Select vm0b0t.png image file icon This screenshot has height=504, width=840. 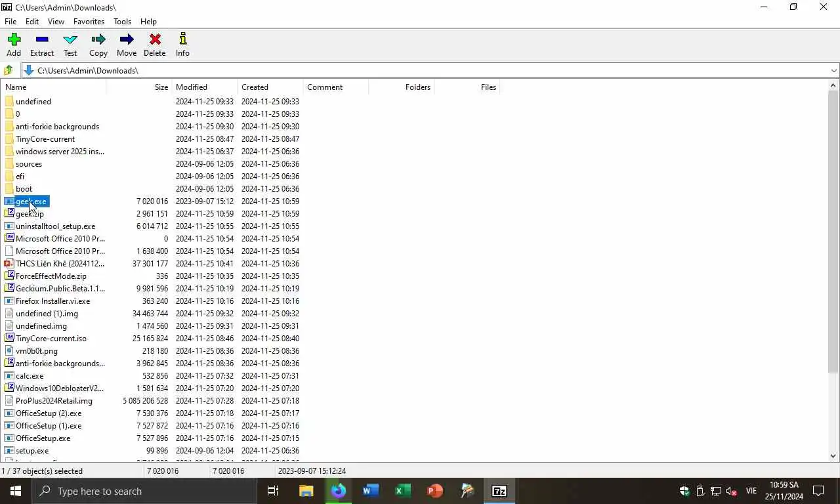pyautogui.click(x=9, y=351)
